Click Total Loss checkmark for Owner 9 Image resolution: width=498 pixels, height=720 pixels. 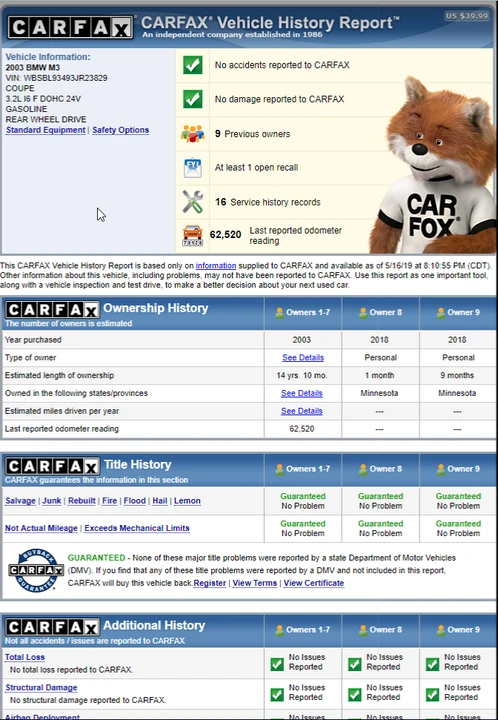coord(432,664)
